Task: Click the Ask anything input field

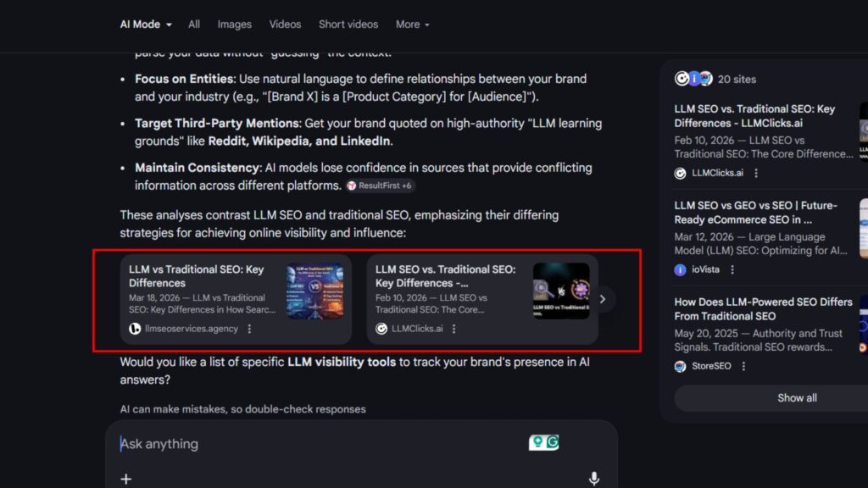Action: click(314, 444)
